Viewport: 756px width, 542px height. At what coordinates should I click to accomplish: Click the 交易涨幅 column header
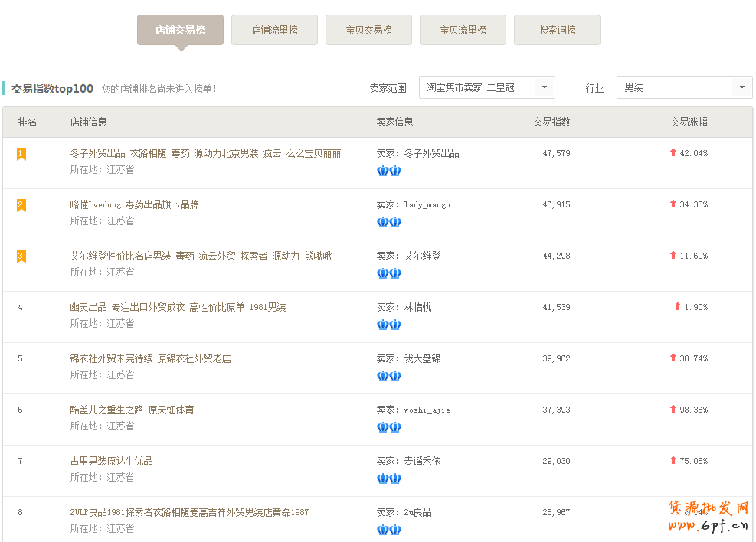[x=689, y=122]
